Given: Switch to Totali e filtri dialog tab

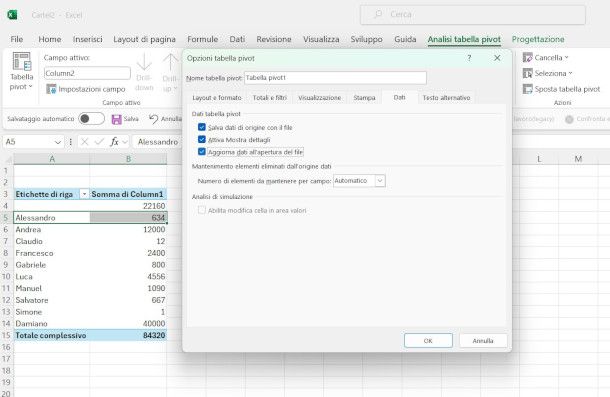Looking at the screenshot, I should (270, 98).
